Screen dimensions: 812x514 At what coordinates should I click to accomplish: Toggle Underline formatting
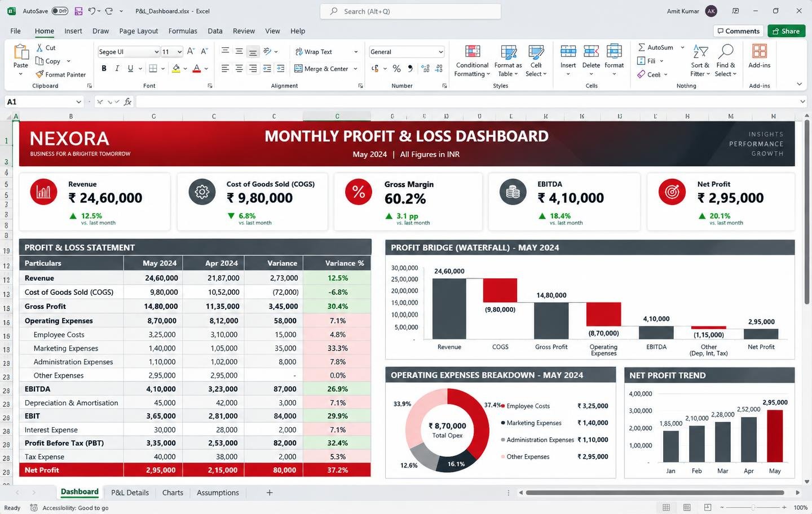pos(130,68)
